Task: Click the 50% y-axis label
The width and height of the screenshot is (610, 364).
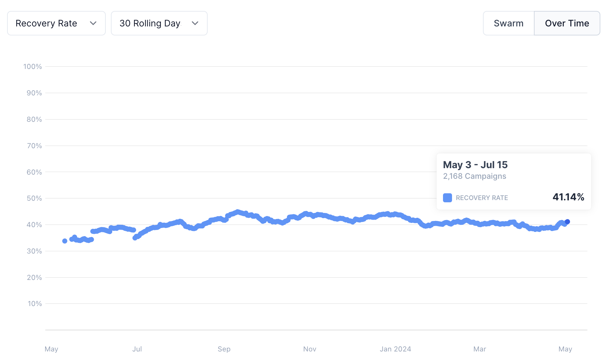Action: (34, 198)
